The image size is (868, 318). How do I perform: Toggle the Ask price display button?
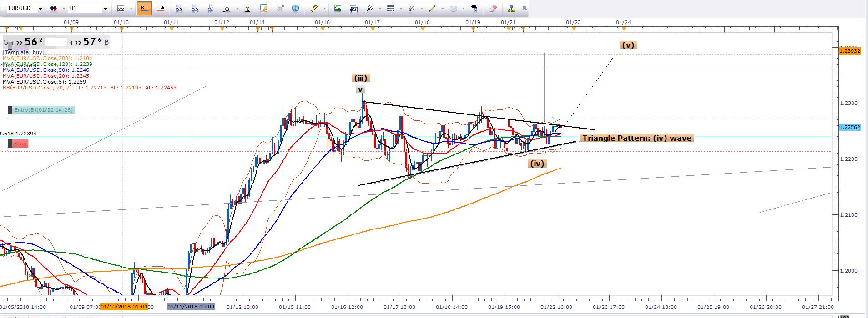(x=161, y=8)
